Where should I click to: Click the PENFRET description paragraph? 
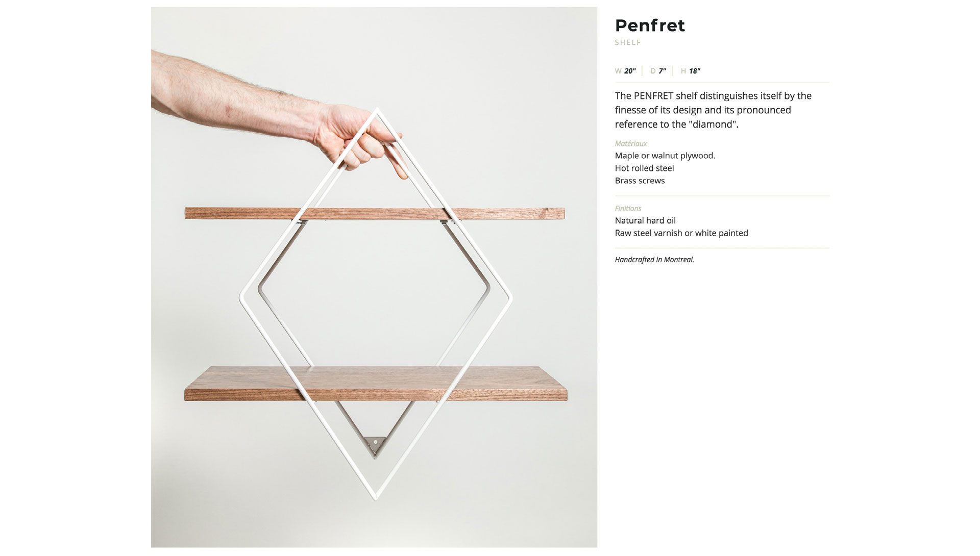point(713,110)
